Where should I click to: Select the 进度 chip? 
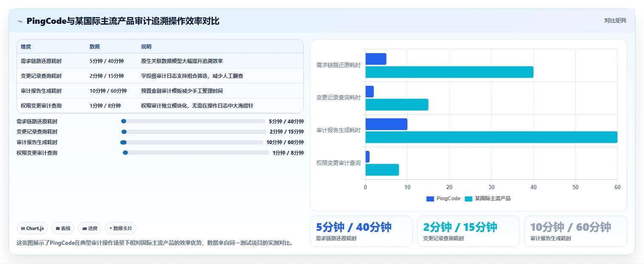click(90, 228)
